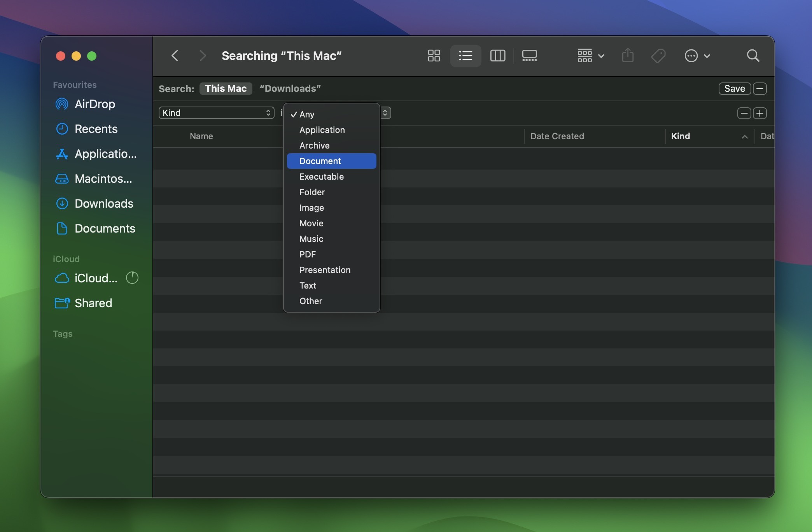This screenshot has height=532, width=812.
Task: Click the iCloud sync progress indicator
Action: [132, 278]
